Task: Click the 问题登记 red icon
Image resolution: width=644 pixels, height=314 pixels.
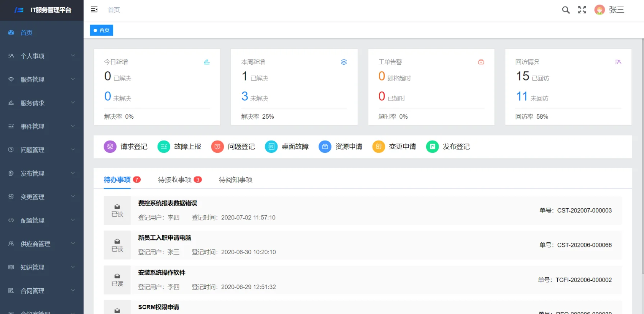Action: (217, 146)
